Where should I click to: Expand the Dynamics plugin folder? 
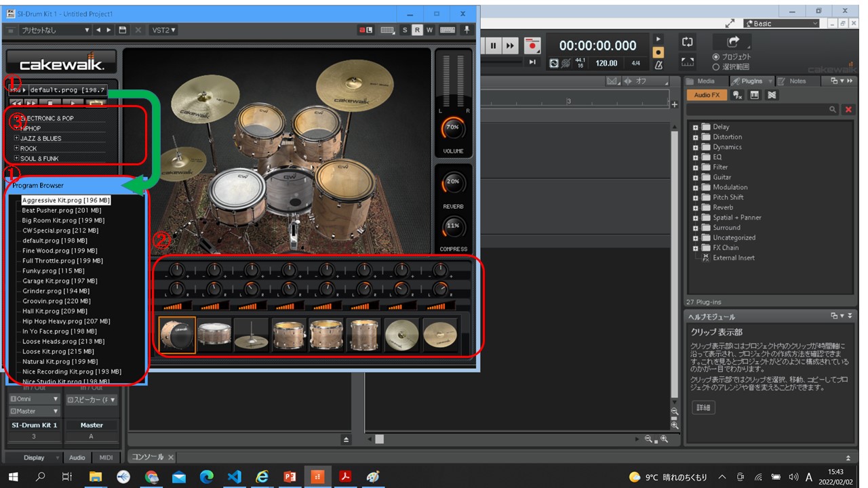(696, 148)
